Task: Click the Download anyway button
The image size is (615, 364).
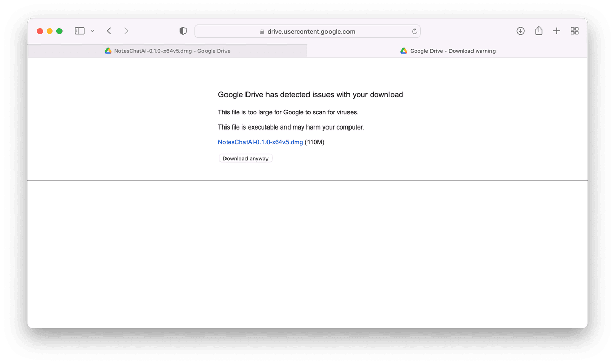Action: click(245, 159)
